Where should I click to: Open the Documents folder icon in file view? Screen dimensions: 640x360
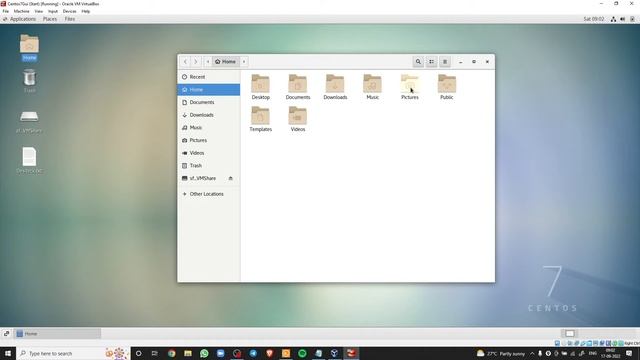[298, 84]
